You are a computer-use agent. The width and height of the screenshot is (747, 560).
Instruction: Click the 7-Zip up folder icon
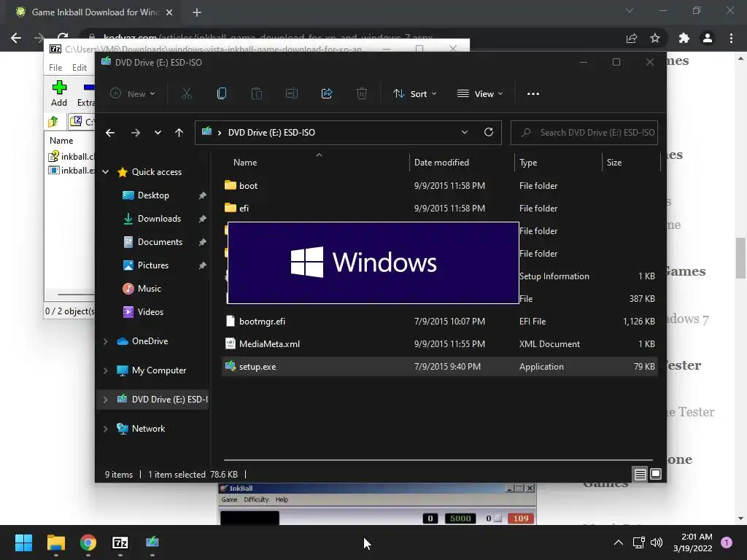pos(53,122)
